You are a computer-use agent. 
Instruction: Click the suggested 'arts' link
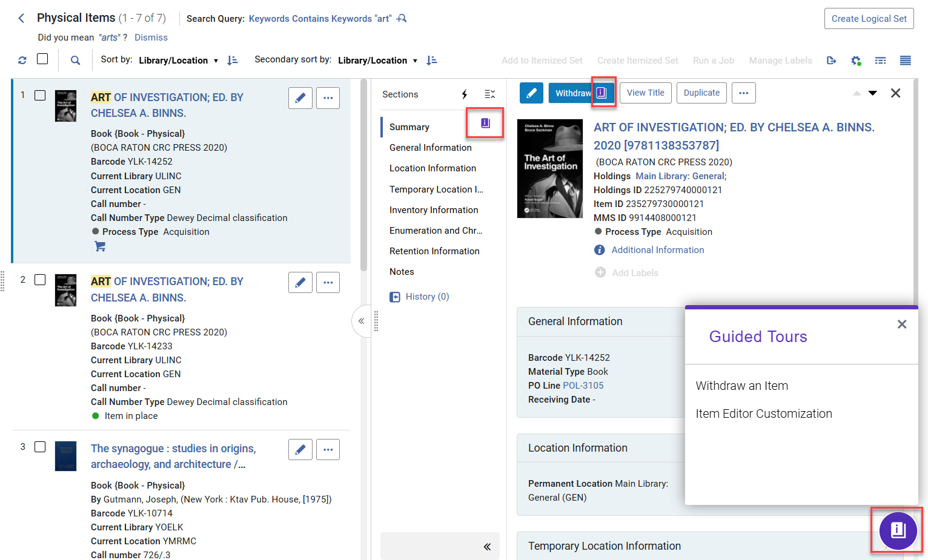[x=110, y=38]
